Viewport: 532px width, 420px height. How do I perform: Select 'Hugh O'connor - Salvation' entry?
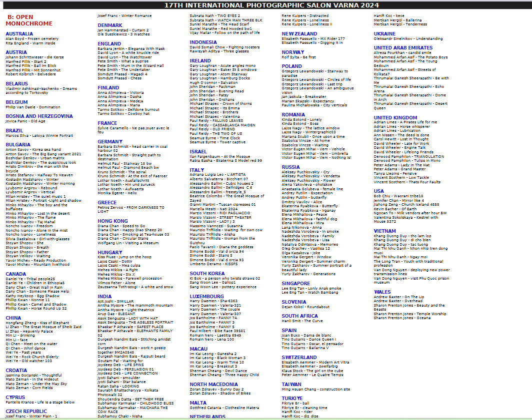point(214,82)
